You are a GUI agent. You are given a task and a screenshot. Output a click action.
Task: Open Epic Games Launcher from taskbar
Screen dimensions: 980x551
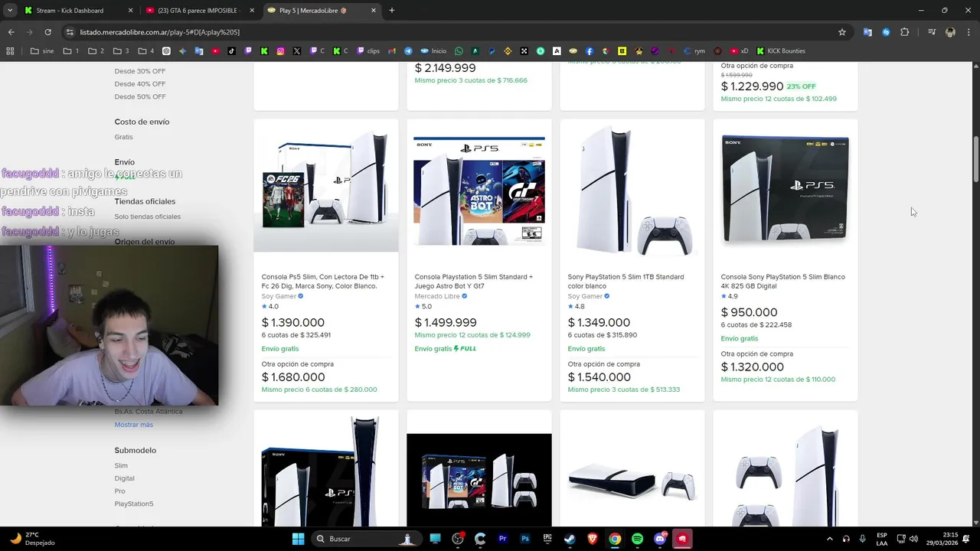(547, 539)
